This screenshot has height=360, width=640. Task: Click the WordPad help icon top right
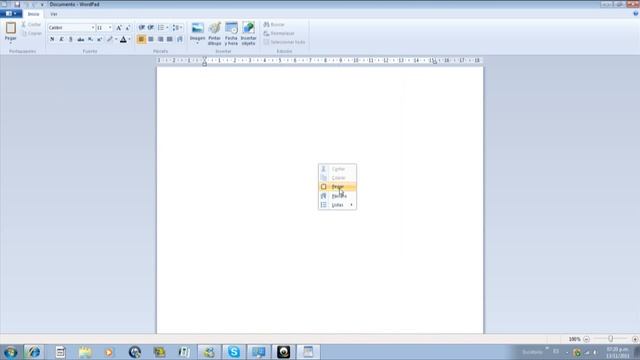coord(635,14)
